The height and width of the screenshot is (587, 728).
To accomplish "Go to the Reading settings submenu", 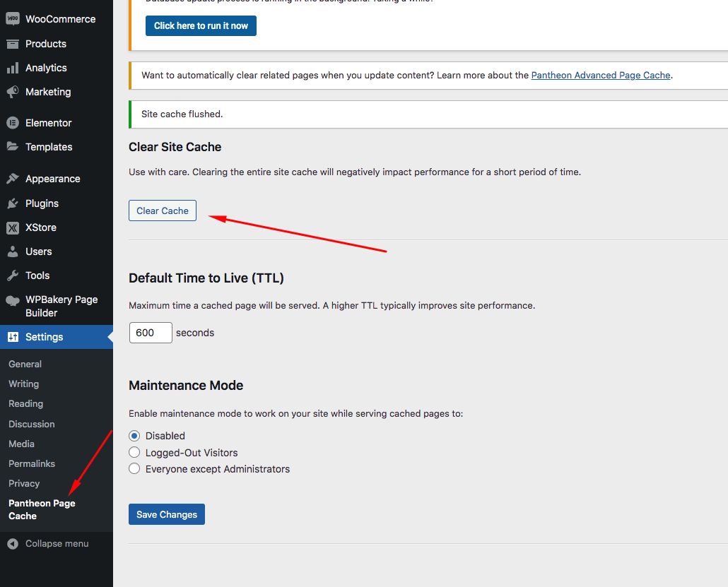I will (x=25, y=404).
